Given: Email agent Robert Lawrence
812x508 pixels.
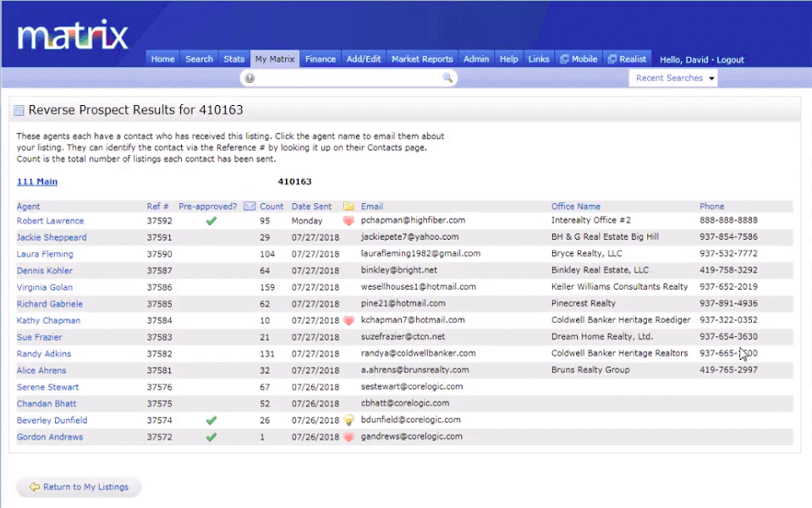Looking at the screenshot, I should pos(50,221).
